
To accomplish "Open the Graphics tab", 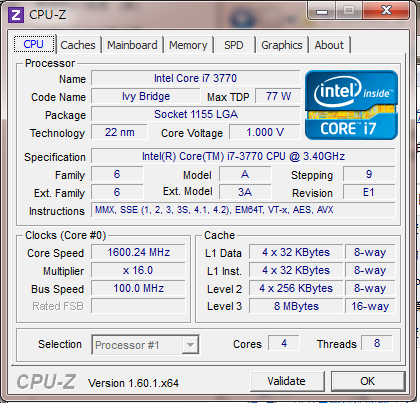I will pyautogui.click(x=282, y=45).
